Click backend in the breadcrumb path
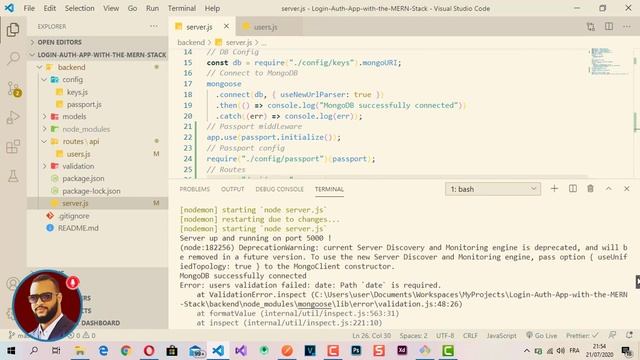Image resolution: width=640 pixels, height=360 pixels. [x=191, y=42]
